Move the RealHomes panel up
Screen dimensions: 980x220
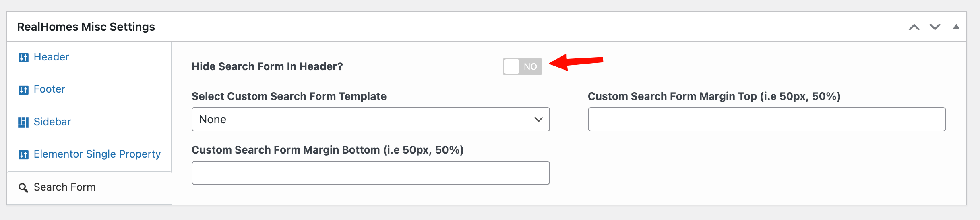point(914,27)
